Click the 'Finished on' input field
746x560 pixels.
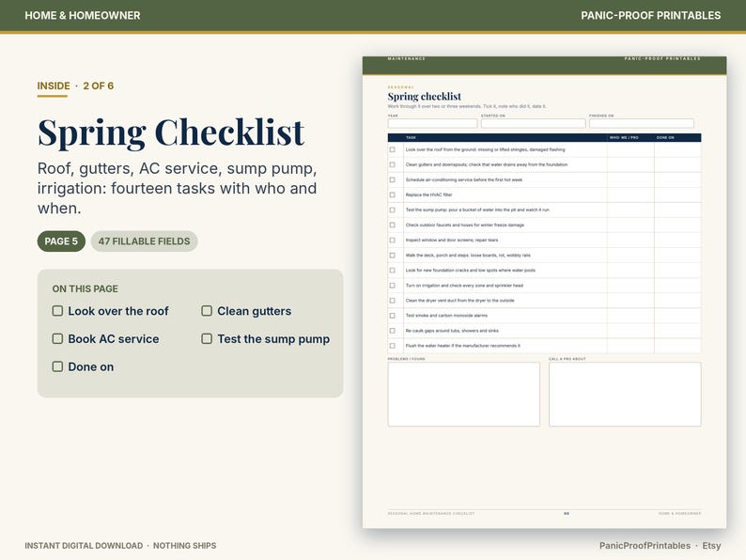[642, 123]
